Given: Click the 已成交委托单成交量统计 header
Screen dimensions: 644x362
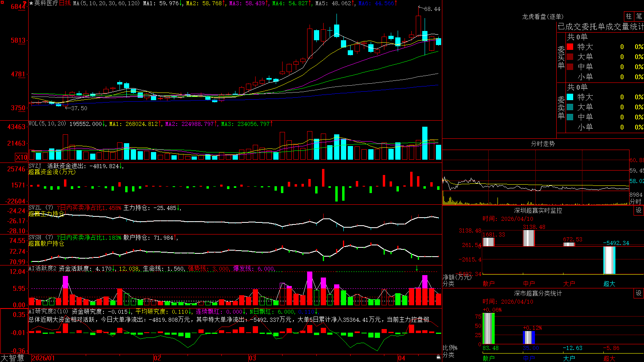Looking at the screenshot, I should (x=601, y=27).
